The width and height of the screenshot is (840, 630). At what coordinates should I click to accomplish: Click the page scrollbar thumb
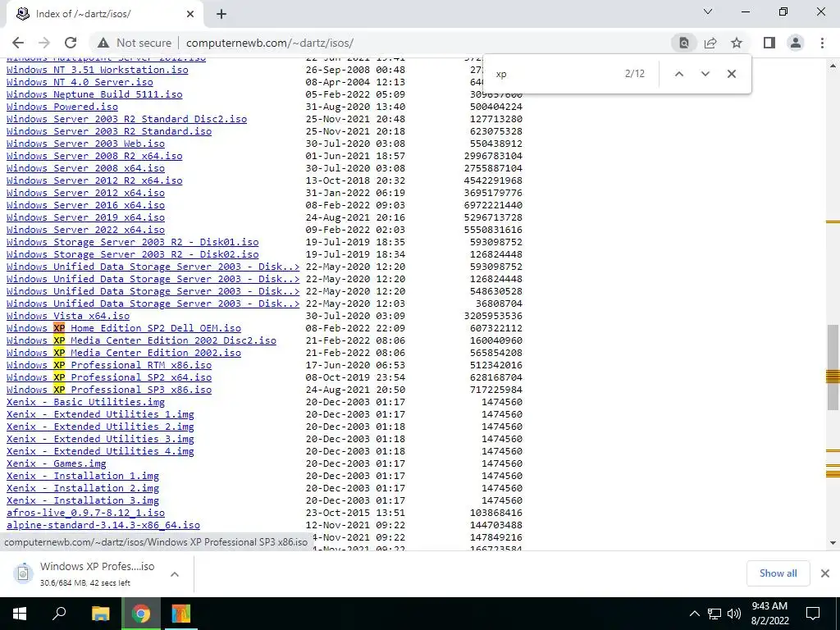pyautogui.click(x=832, y=367)
